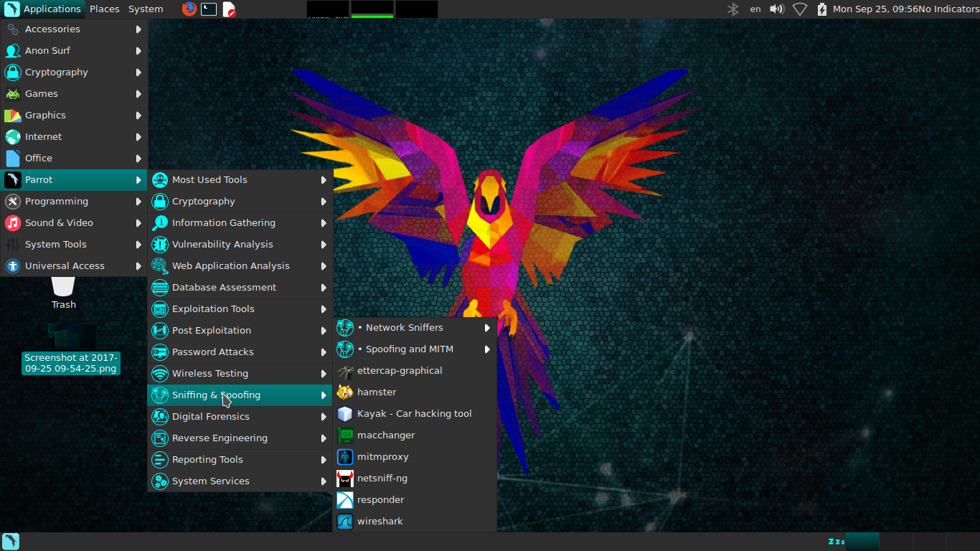Select Exploitation Tools menu entry
The width and height of the screenshot is (980, 551).
tap(240, 309)
